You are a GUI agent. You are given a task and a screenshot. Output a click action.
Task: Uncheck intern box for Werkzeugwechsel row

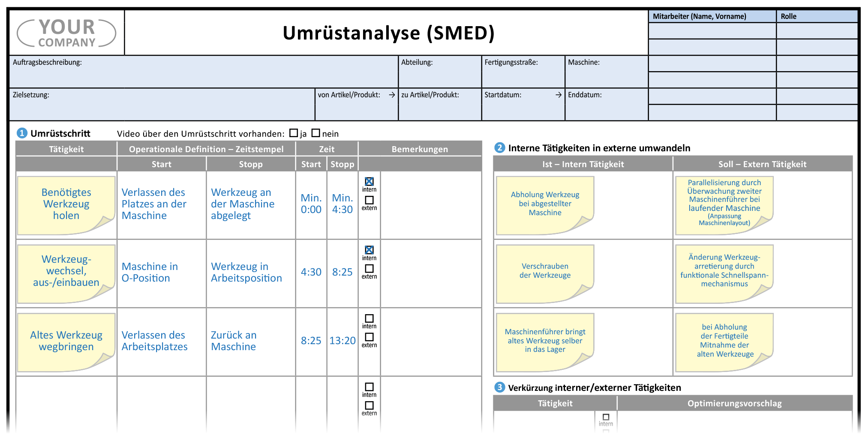coord(369,250)
